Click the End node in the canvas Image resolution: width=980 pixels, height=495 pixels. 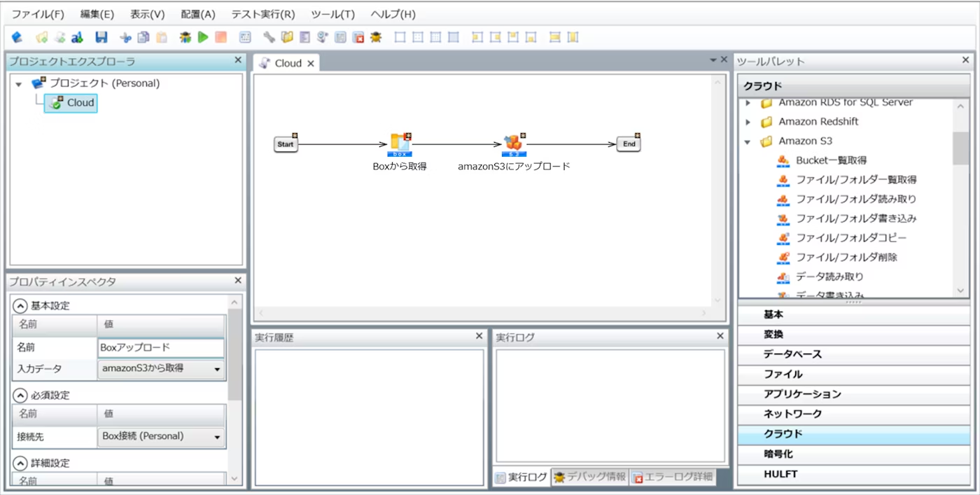tap(629, 144)
